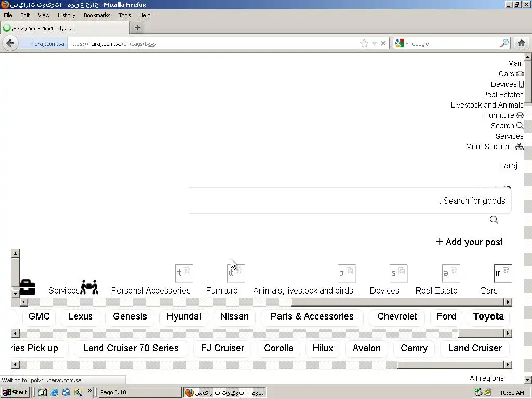Click the sitemap icon beside More Sections
532x399 pixels.
click(x=519, y=147)
